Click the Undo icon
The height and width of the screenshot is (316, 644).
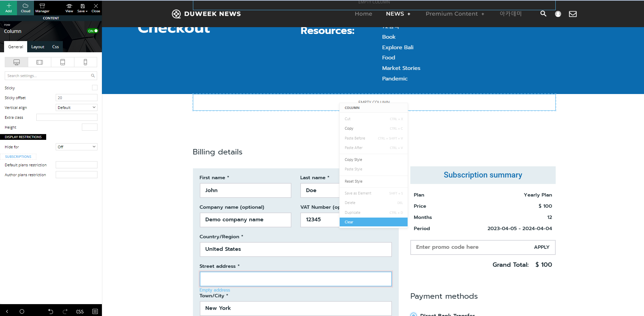click(51, 311)
